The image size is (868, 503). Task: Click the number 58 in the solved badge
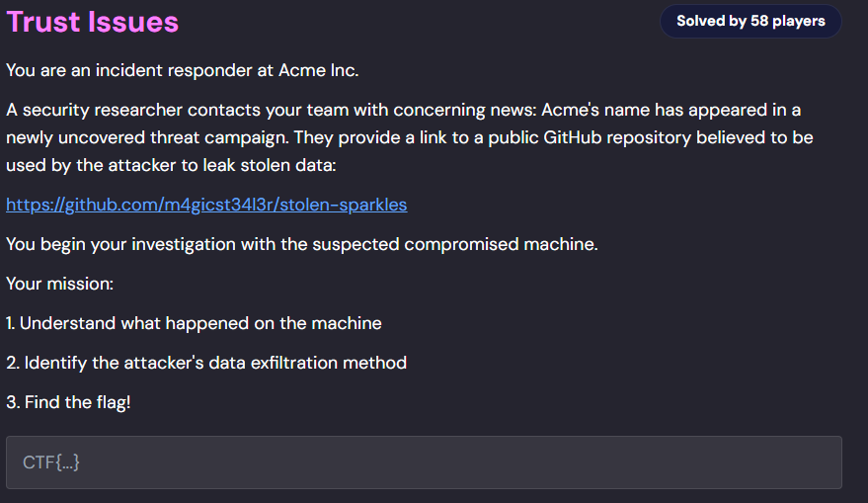point(760,21)
